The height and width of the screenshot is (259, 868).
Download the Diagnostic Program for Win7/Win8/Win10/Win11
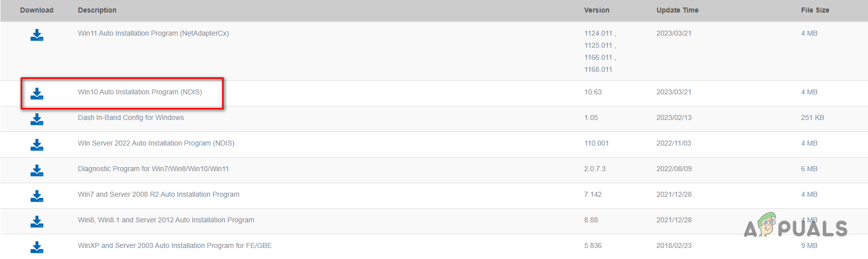[x=37, y=171]
